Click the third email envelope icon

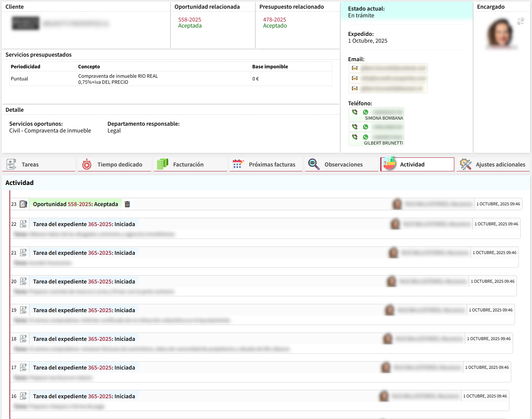tap(355, 88)
